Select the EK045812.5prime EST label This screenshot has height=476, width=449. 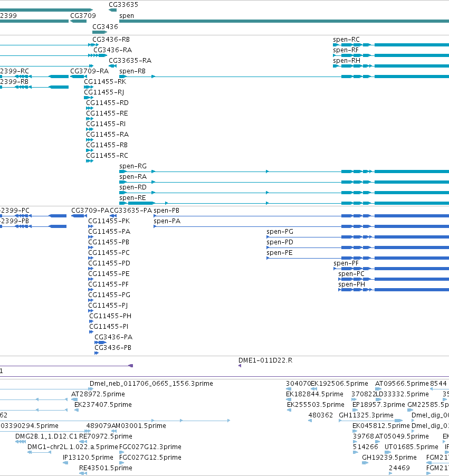381,426
